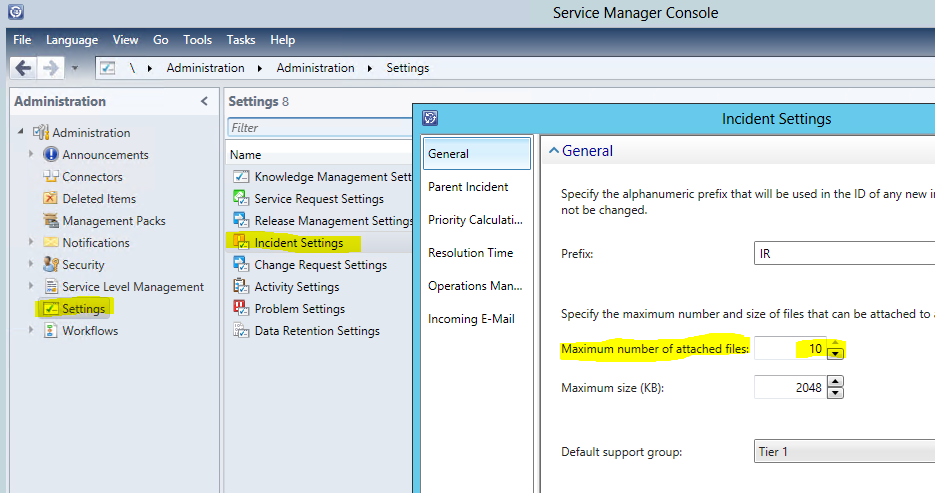The height and width of the screenshot is (493, 935).
Task: Click the Back navigation arrow
Action: pyautogui.click(x=23, y=68)
